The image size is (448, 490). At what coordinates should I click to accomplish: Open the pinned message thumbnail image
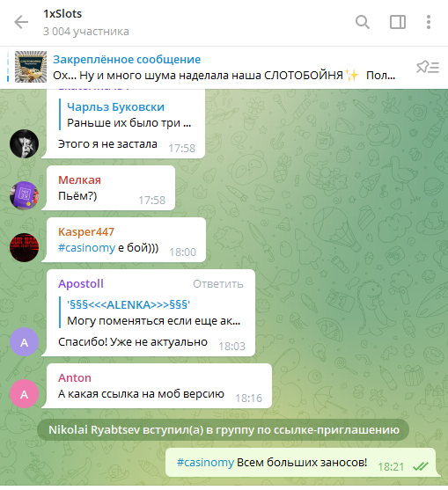31,67
